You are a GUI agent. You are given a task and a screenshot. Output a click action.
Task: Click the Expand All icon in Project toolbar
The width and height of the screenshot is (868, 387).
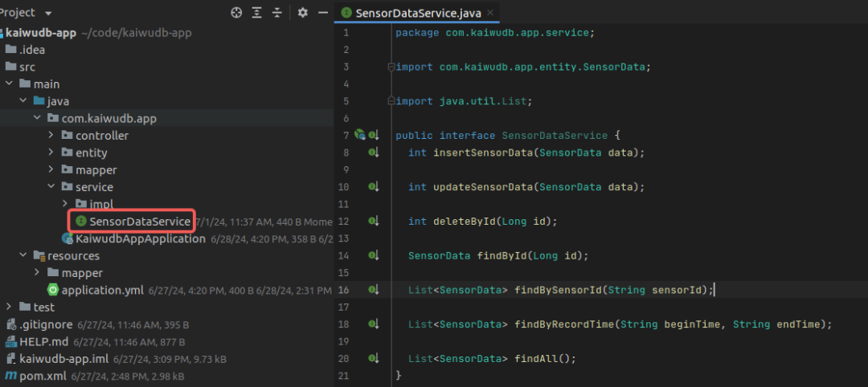point(257,13)
